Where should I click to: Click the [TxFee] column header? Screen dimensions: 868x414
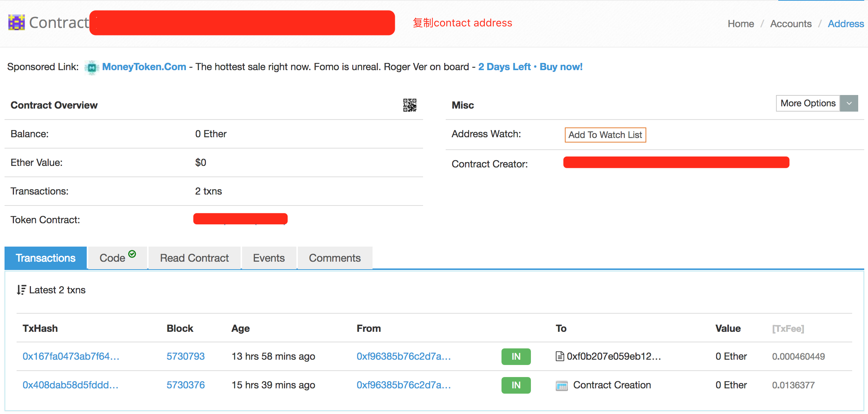tap(788, 328)
